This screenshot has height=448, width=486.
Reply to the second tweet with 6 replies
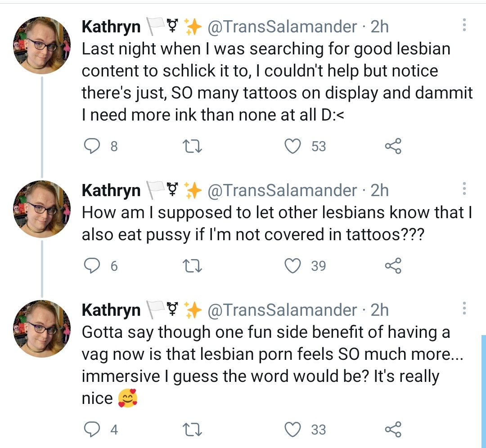pyautogui.click(x=92, y=265)
